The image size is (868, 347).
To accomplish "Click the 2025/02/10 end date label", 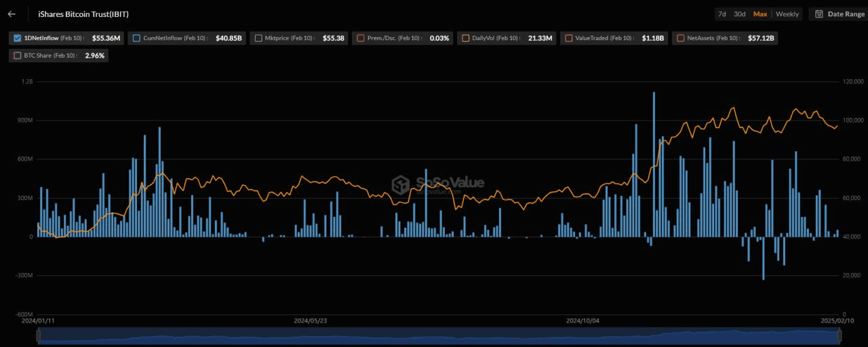I will pos(838,321).
